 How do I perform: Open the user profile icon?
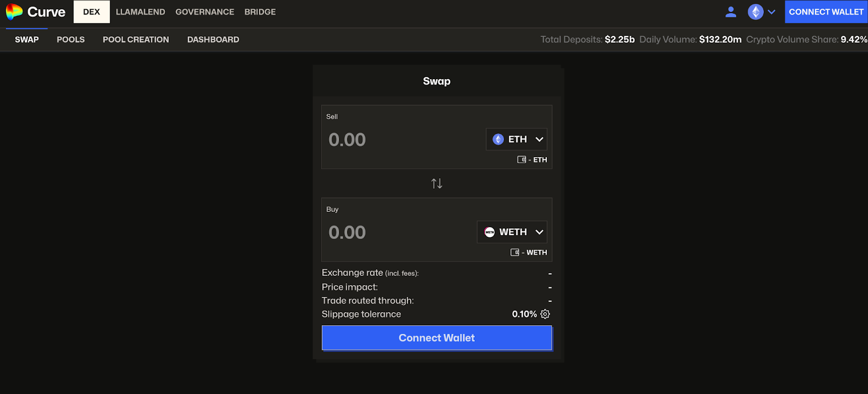click(x=731, y=12)
